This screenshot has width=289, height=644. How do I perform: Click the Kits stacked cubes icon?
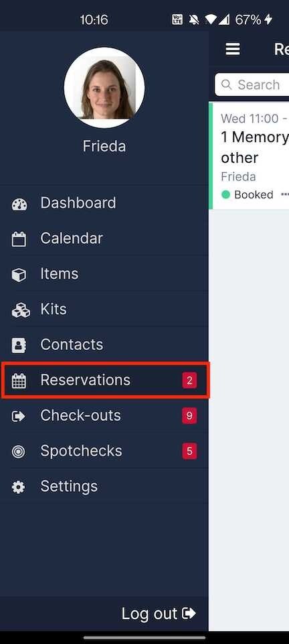click(x=20, y=310)
